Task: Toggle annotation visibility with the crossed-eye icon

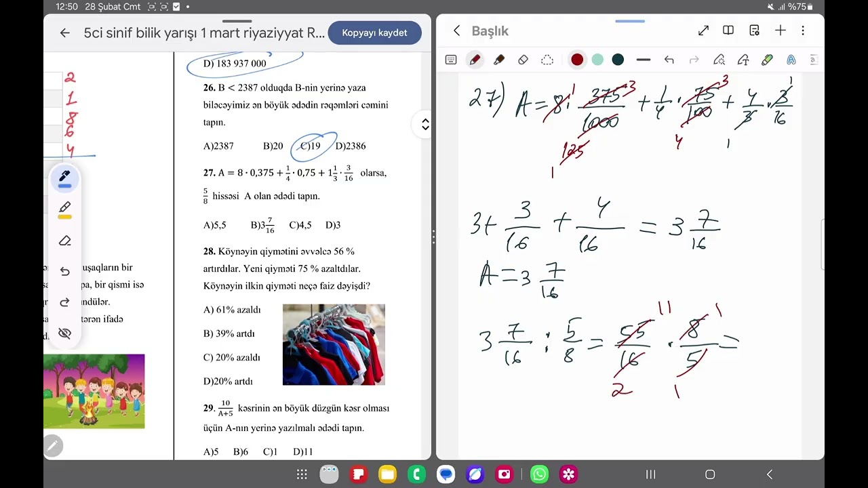Action: (65, 333)
